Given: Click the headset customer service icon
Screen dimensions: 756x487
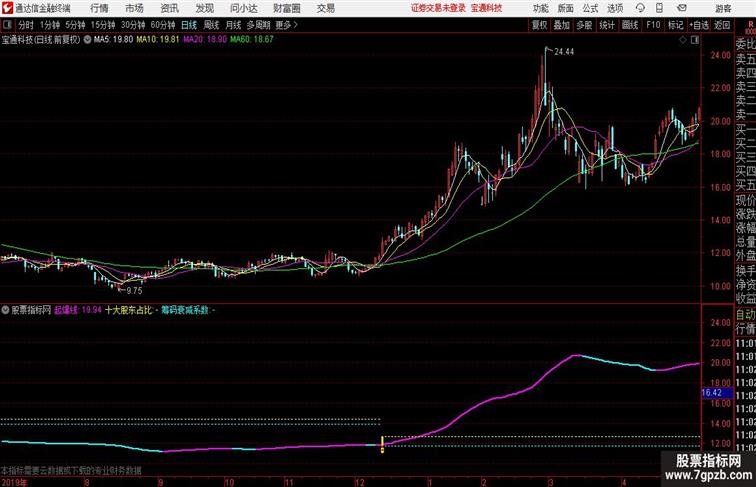Looking at the screenshot, I should 640,8.
